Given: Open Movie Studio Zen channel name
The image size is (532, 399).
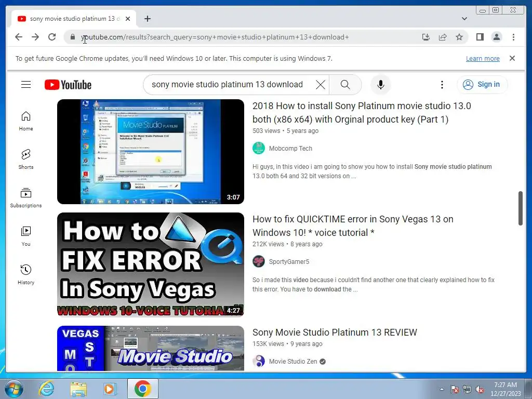Looking at the screenshot, I should pos(293,362).
